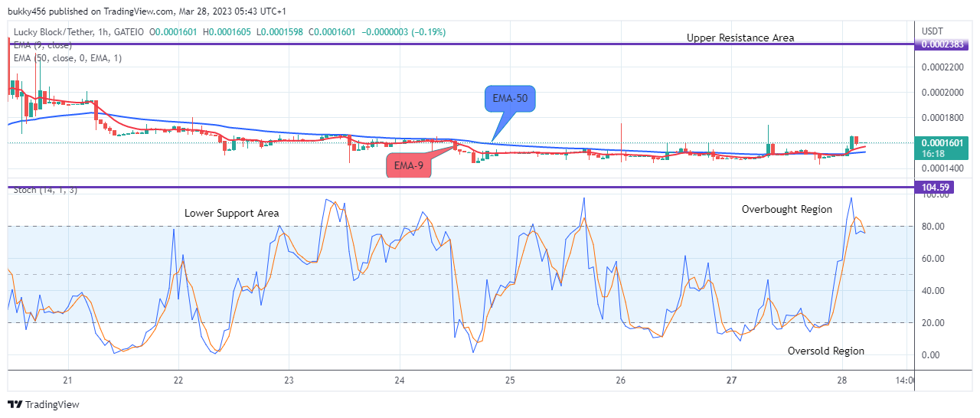Screen dimensions: 980x418
Task: Click the date label 27 on time axis
Action: pos(731,380)
